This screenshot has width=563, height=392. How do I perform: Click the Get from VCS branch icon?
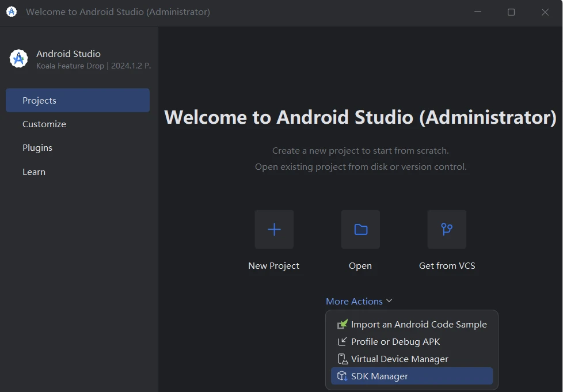point(447,229)
